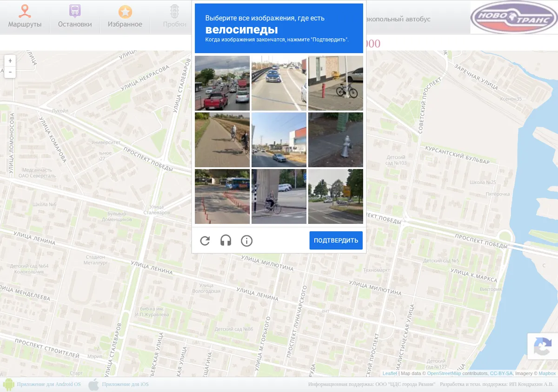Screen dimensions: 558x392
Task: Select the tile with cyclists on path
Action: point(222,140)
